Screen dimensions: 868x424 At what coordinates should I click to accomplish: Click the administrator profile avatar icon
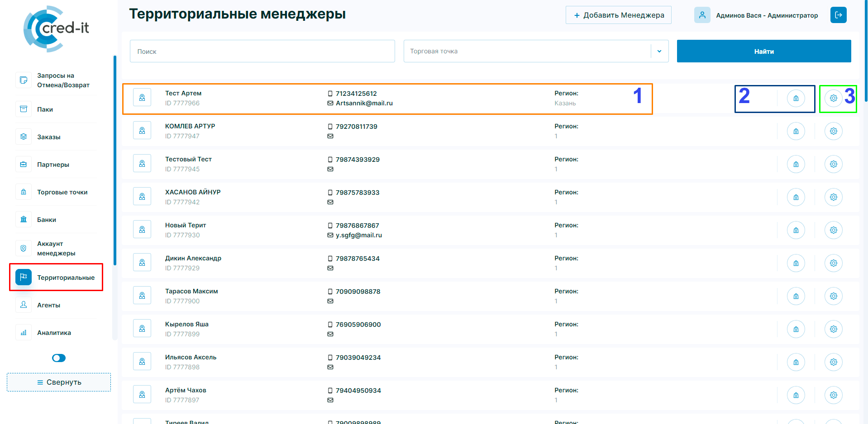702,15
